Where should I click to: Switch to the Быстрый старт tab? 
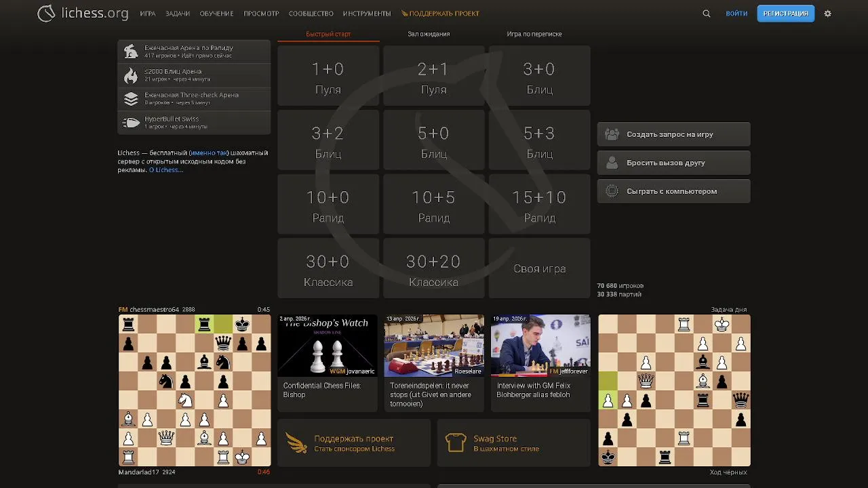pyautogui.click(x=328, y=34)
